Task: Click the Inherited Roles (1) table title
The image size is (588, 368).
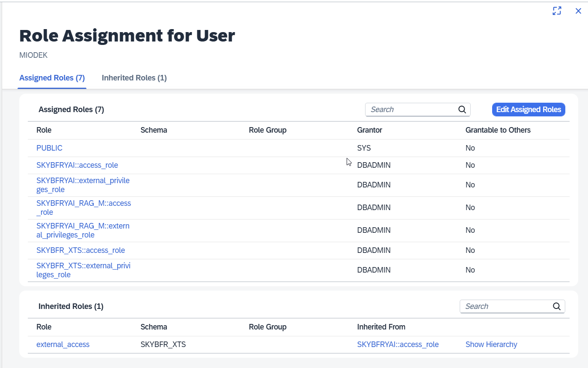Action: pyautogui.click(x=71, y=306)
